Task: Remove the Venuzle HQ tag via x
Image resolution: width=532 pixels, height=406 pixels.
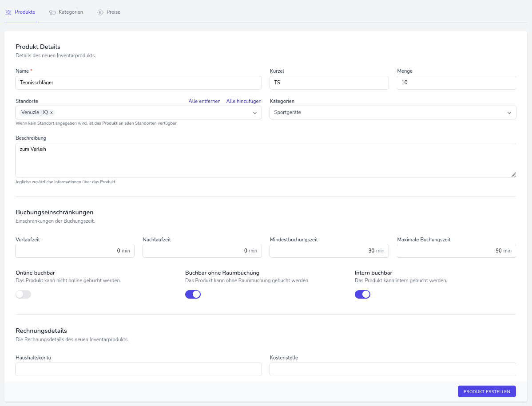Action: pos(52,113)
